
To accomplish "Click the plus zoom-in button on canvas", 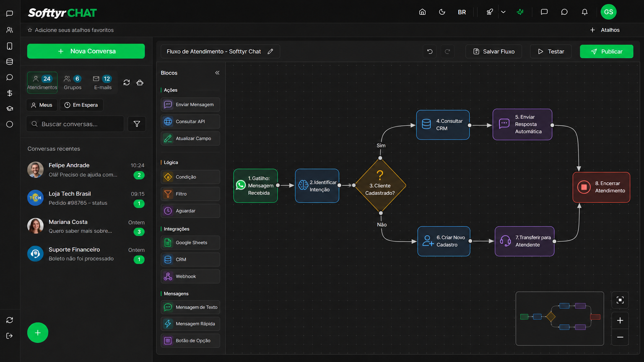I will click(x=620, y=321).
